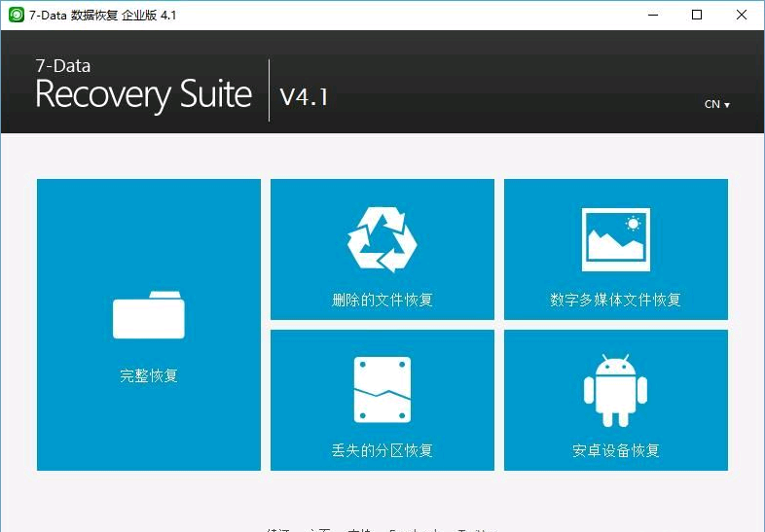Maximize the 7-Data window
This screenshot has width=765, height=532.
pos(697,16)
